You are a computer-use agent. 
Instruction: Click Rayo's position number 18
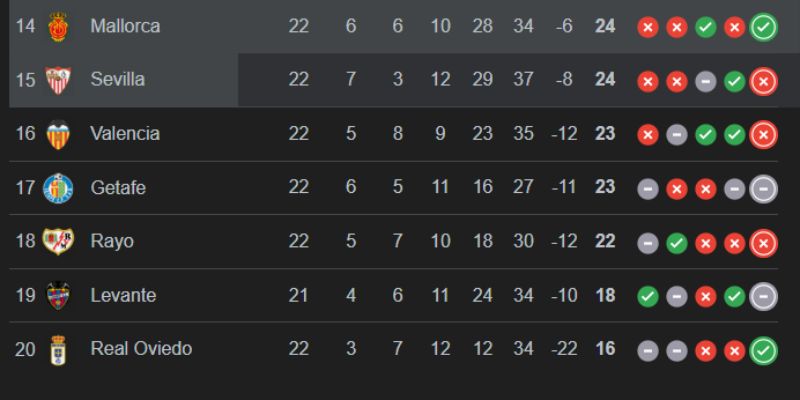26,242
